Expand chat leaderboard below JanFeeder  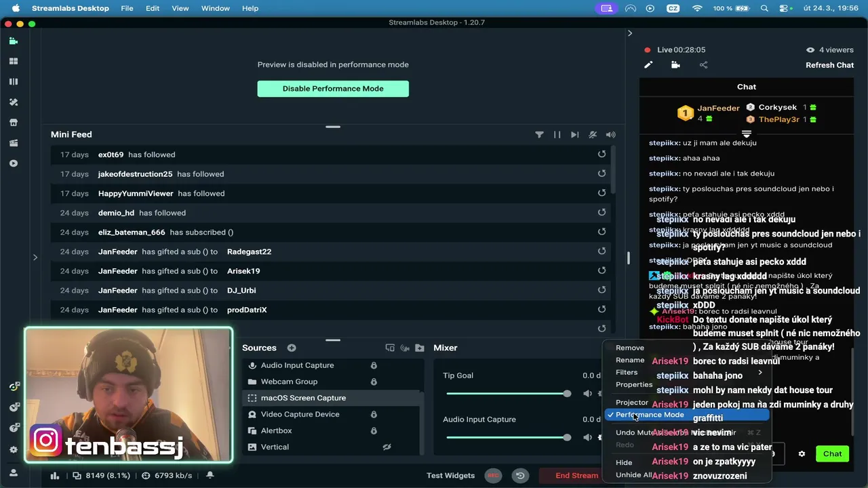747,134
